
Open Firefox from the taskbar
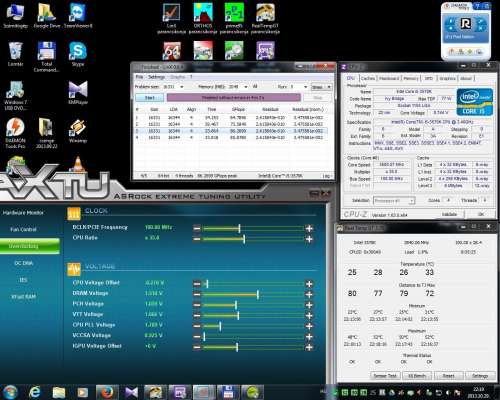107,392
